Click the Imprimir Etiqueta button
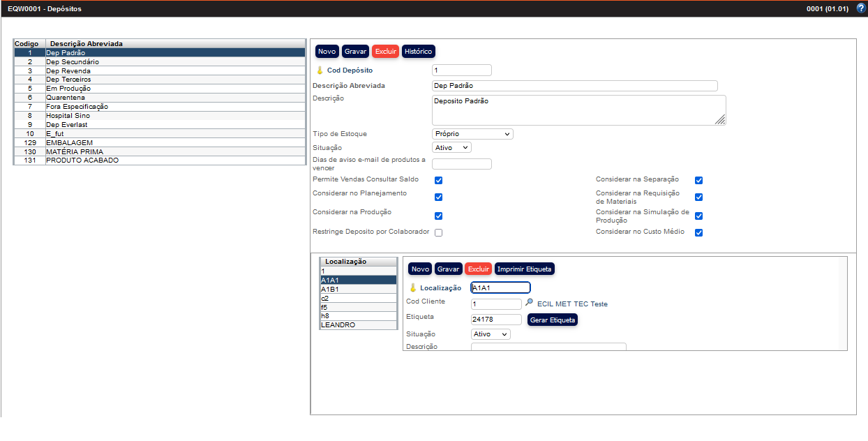The width and height of the screenshot is (868, 441). coord(525,269)
